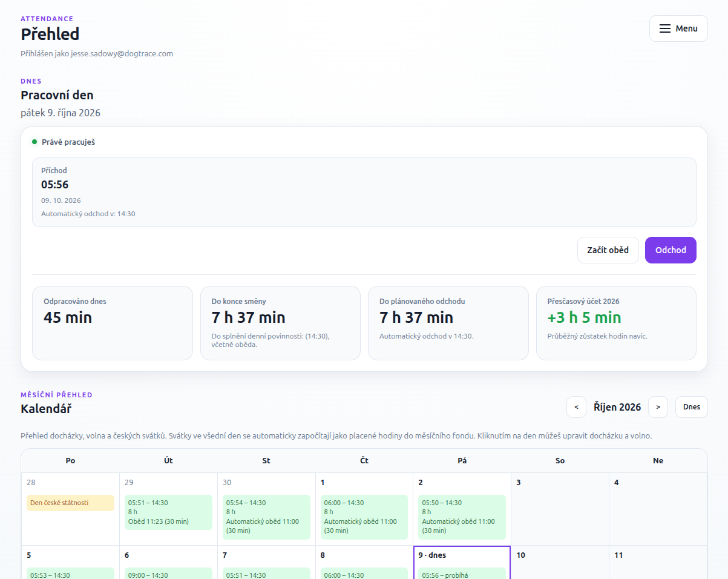Image resolution: width=728 pixels, height=579 pixels.
Task: Open attendance entry 05:50 – 14:30 on day 2
Action: 462,517
